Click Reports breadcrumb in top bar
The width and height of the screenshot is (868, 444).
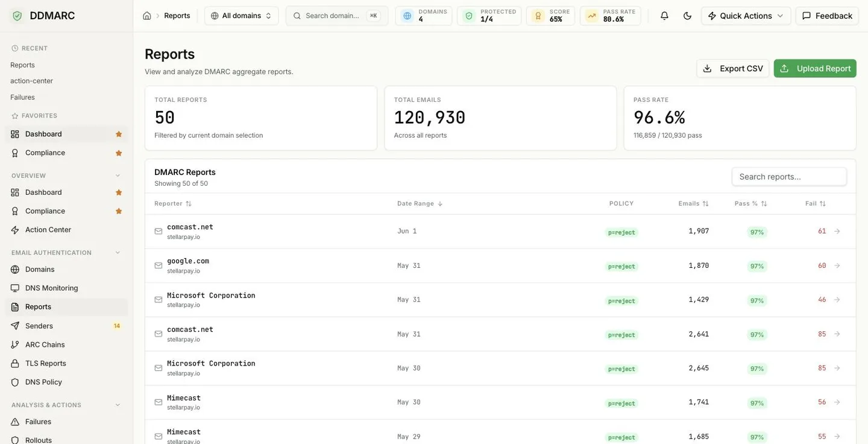click(177, 16)
